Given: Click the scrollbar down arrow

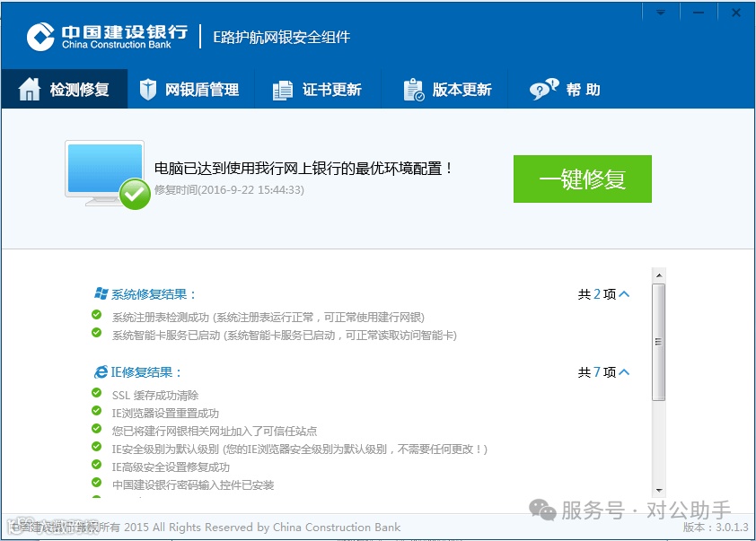Looking at the screenshot, I should point(659,491).
